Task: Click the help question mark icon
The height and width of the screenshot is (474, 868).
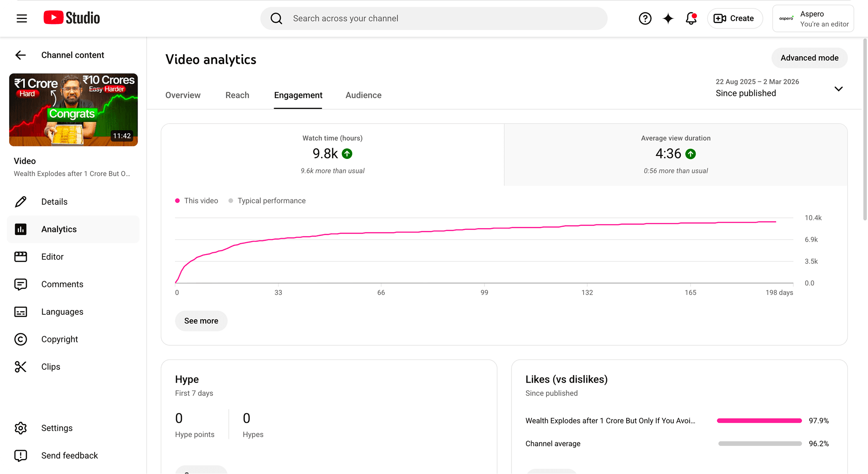Action: [x=645, y=18]
